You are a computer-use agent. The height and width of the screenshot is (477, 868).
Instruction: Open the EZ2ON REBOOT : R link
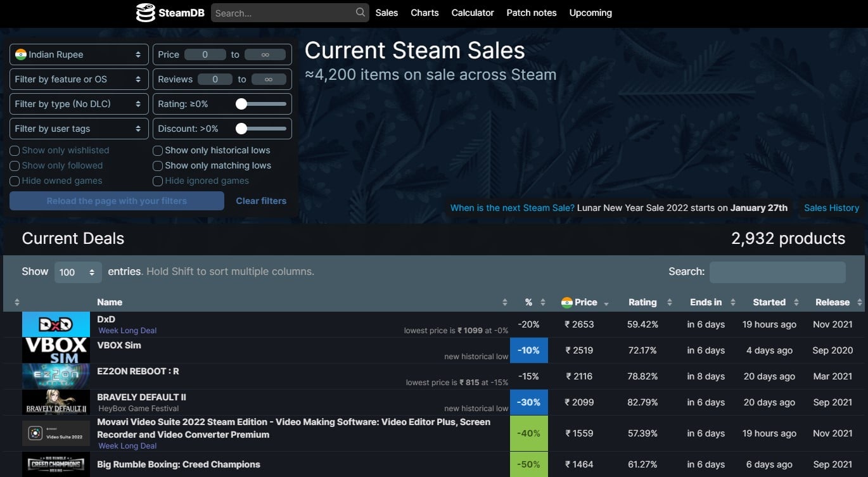point(138,371)
